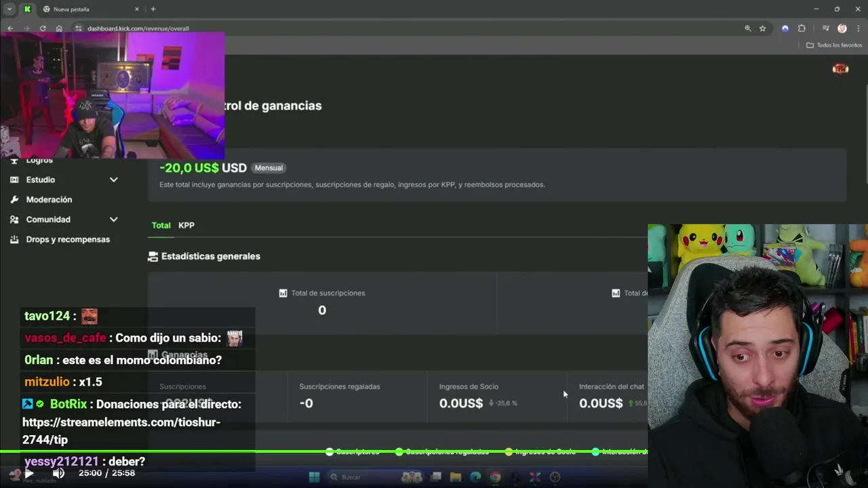Play the video with the play button
This screenshot has width=868, height=488.
[28, 473]
